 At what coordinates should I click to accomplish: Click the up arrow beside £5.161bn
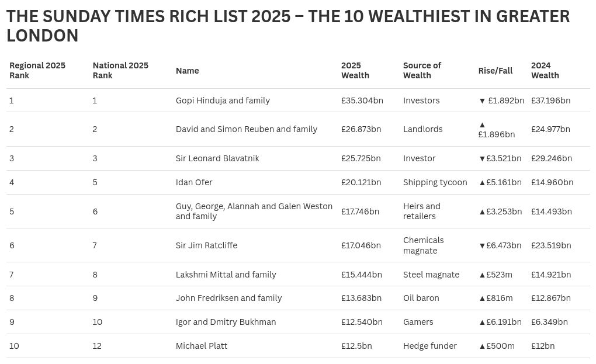[482, 182]
